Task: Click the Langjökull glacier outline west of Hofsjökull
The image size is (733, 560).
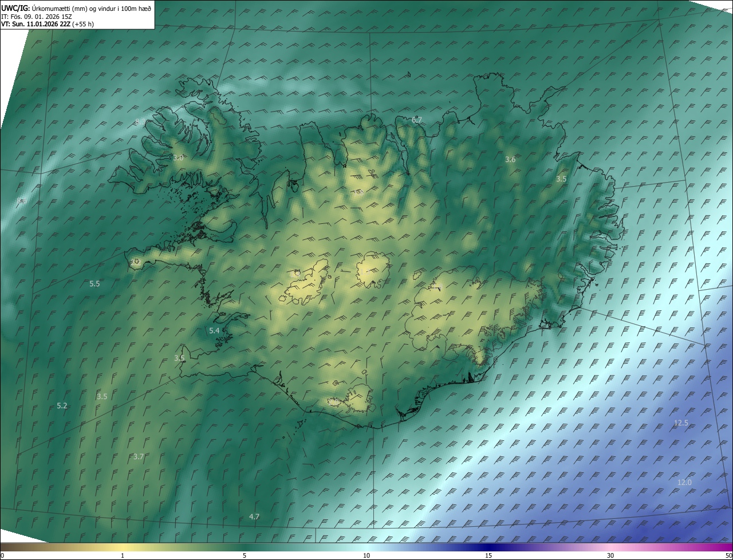Action: 305,282
